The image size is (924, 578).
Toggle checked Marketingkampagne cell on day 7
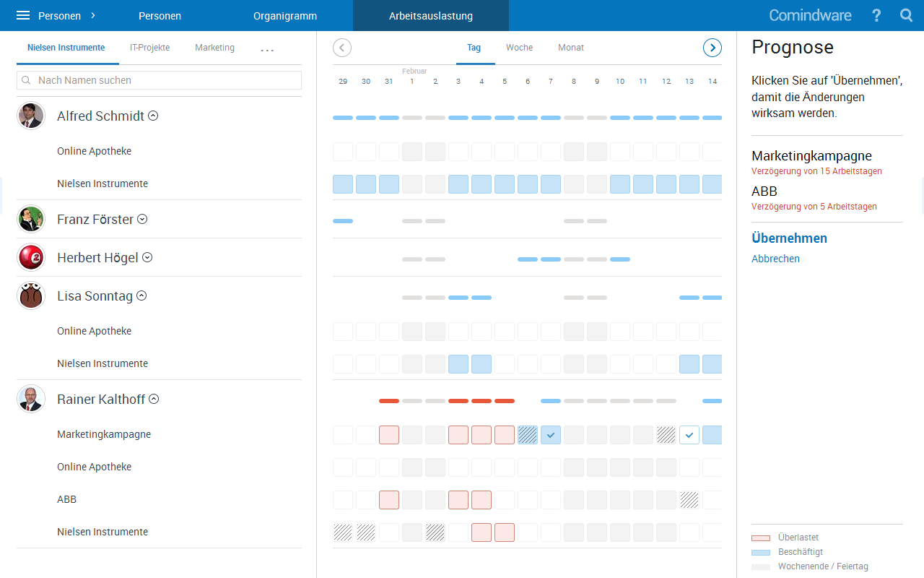pyautogui.click(x=551, y=435)
